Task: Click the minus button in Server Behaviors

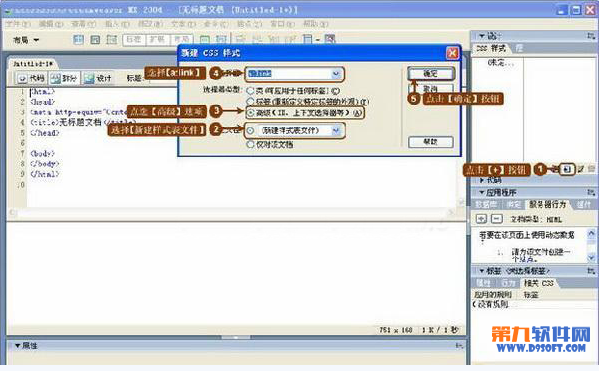Action: pos(496,219)
